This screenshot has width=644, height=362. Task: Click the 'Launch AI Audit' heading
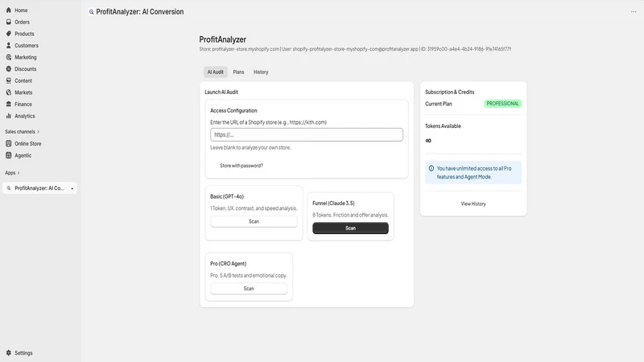point(221,93)
